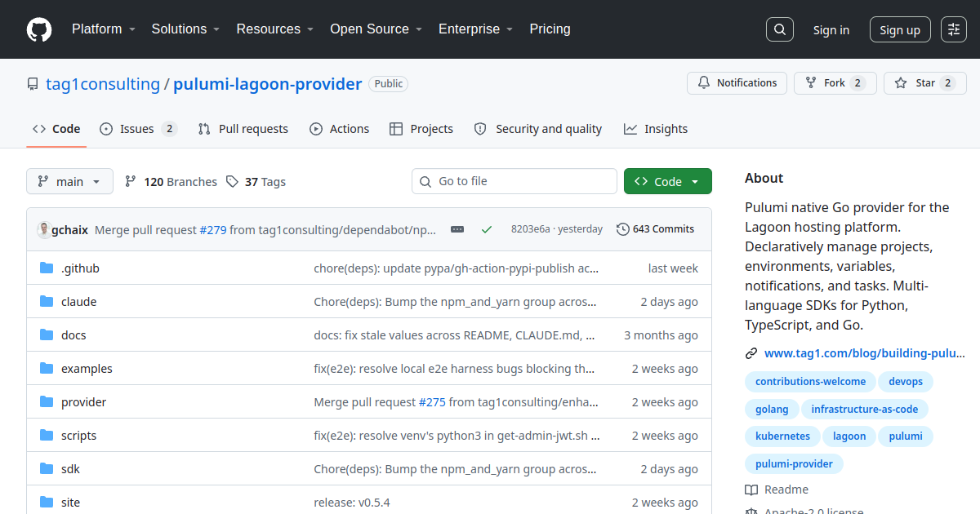Select the pulumi-provider topic tag

(794, 464)
